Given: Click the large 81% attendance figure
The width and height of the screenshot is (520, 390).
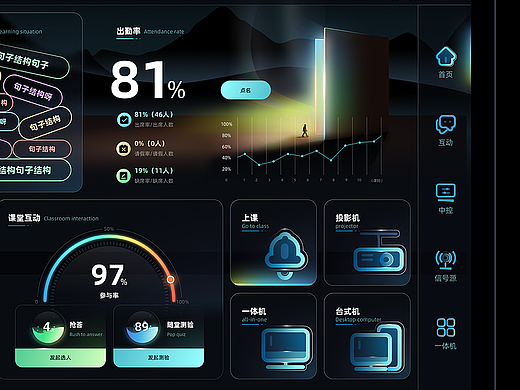Looking at the screenshot, I should [x=148, y=80].
